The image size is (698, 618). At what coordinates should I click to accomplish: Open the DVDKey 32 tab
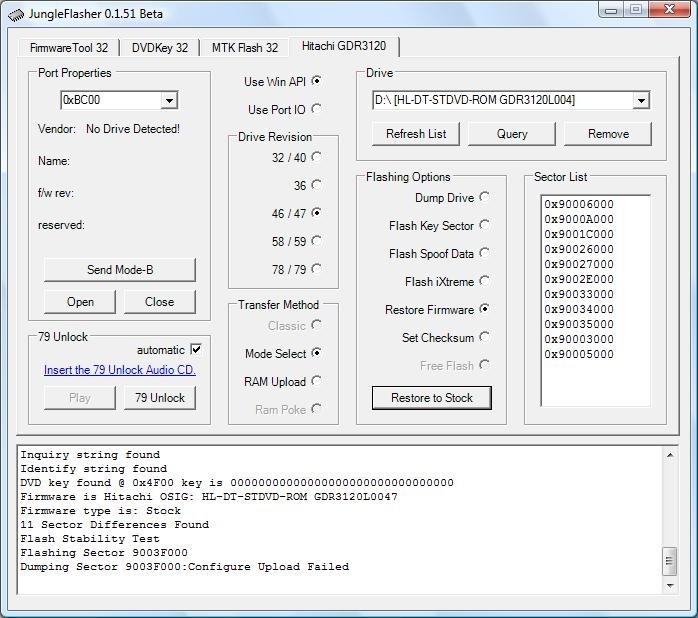click(x=160, y=48)
